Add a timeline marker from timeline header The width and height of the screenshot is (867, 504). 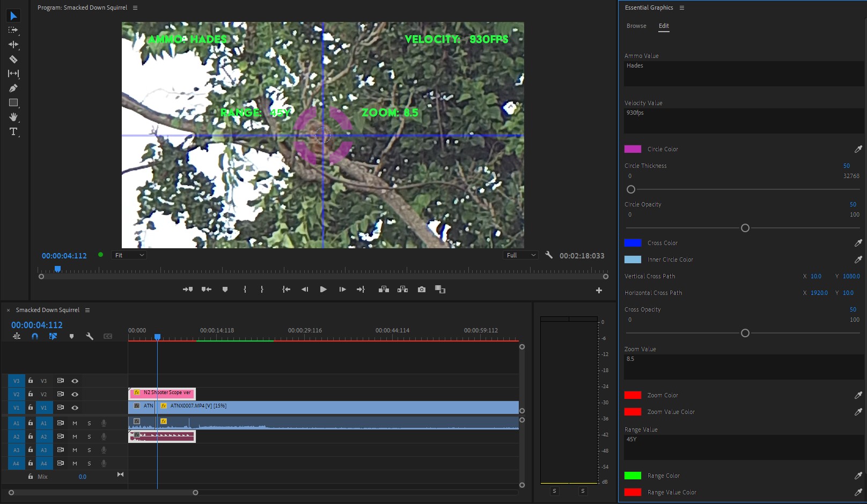click(71, 336)
